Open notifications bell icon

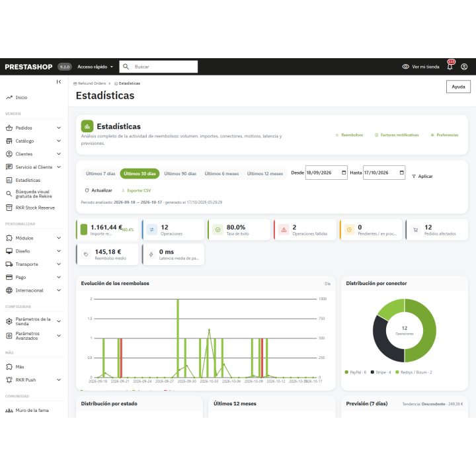(450, 67)
